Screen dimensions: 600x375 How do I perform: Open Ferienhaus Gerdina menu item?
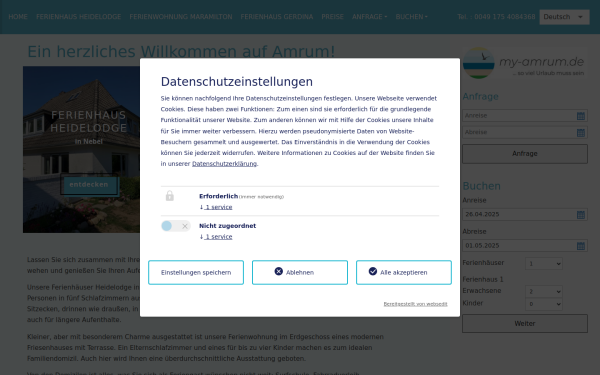click(277, 17)
